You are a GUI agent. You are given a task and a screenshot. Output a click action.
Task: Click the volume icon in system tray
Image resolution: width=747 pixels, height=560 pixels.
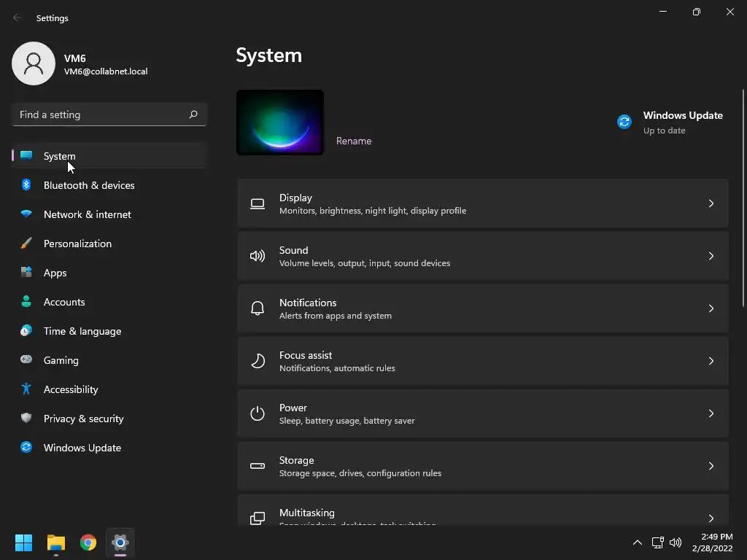tap(676, 542)
